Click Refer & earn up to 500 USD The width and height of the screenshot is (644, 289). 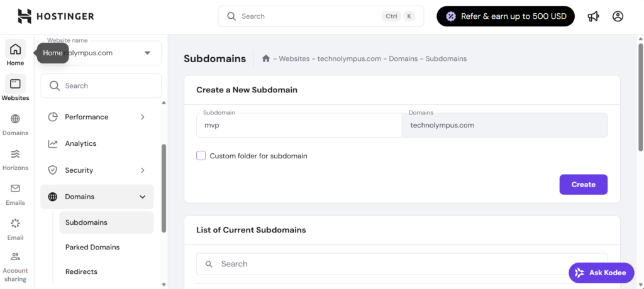click(x=506, y=16)
